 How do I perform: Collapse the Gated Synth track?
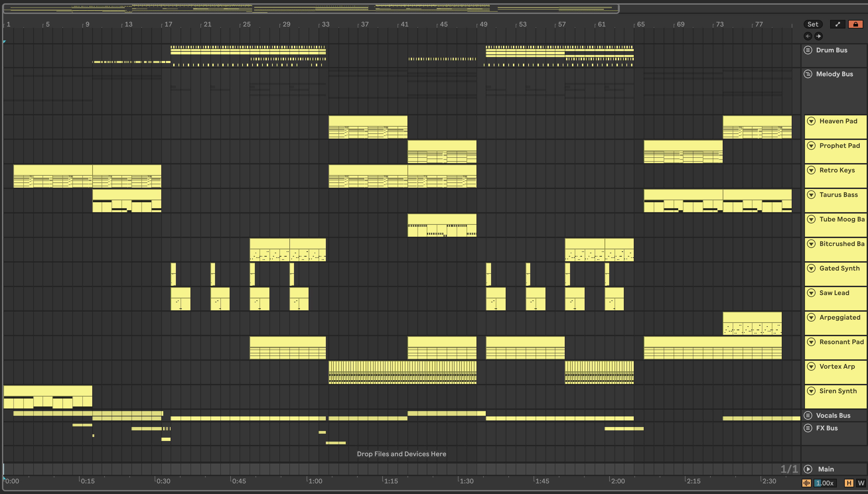[x=811, y=268]
